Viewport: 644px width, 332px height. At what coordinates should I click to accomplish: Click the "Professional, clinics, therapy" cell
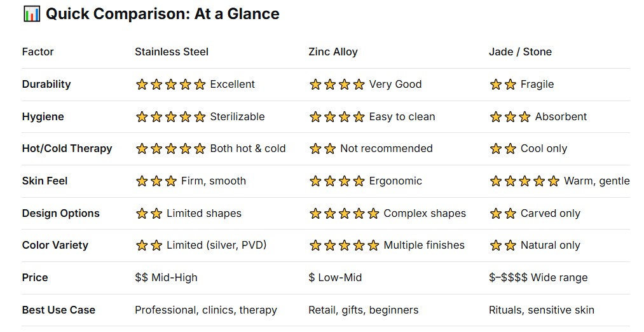click(206, 310)
